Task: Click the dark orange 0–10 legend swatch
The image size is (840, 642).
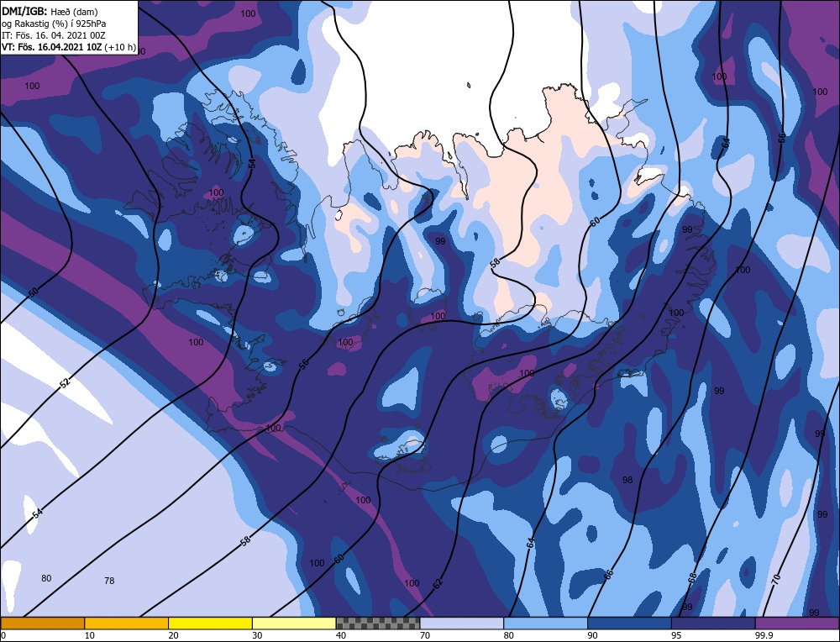Action: click(43, 624)
